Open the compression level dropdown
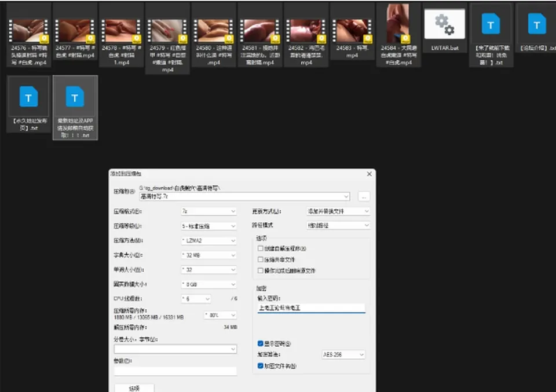The width and height of the screenshot is (556, 392). click(x=209, y=226)
